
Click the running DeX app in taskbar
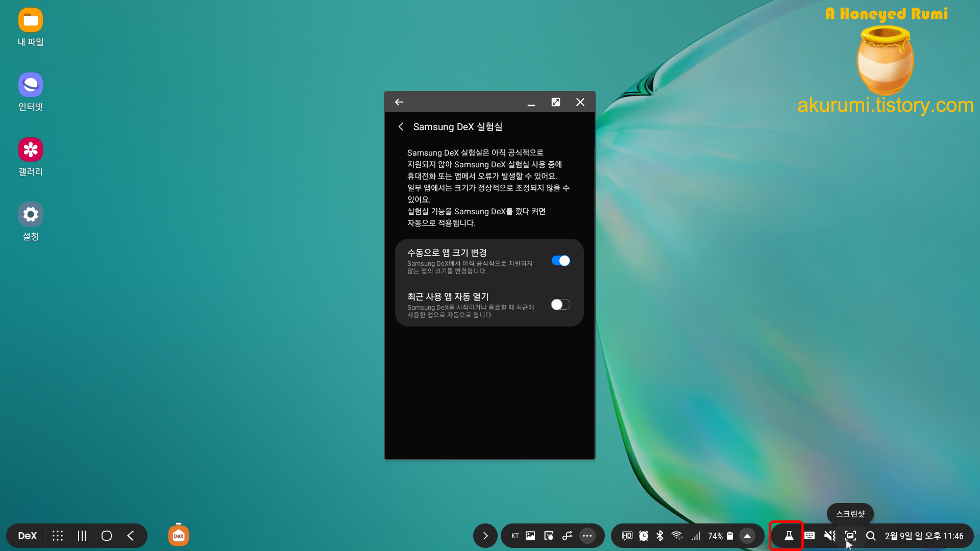click(x=179, y=536)
